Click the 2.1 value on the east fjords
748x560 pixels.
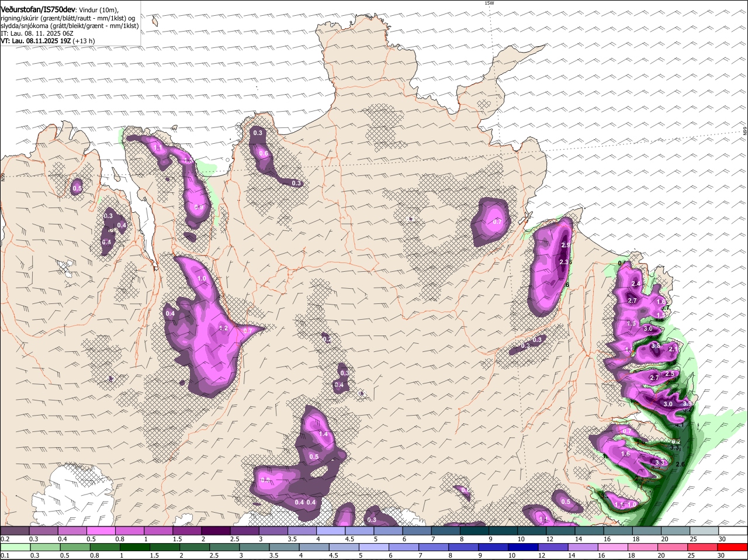coord(673,349)
